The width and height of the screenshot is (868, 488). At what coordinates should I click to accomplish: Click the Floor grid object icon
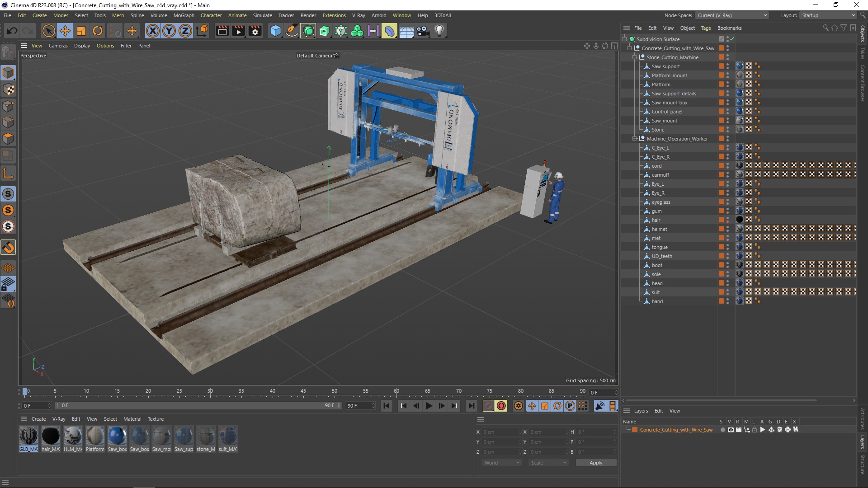click(x=406, y=31)
